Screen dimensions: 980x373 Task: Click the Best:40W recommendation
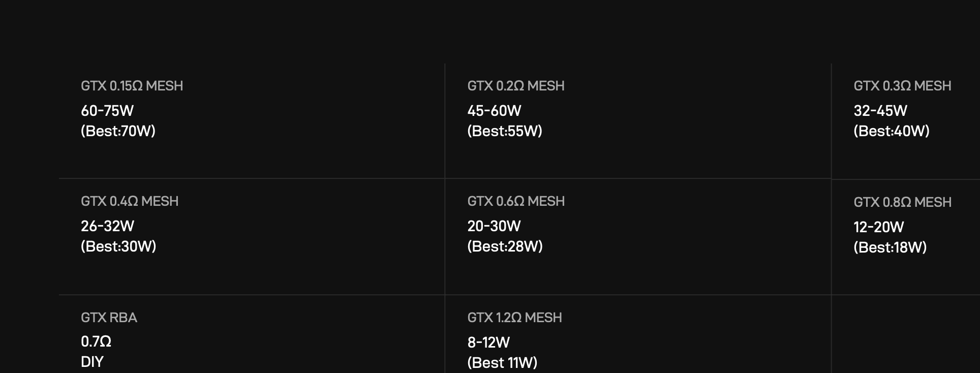pos(892,131)
